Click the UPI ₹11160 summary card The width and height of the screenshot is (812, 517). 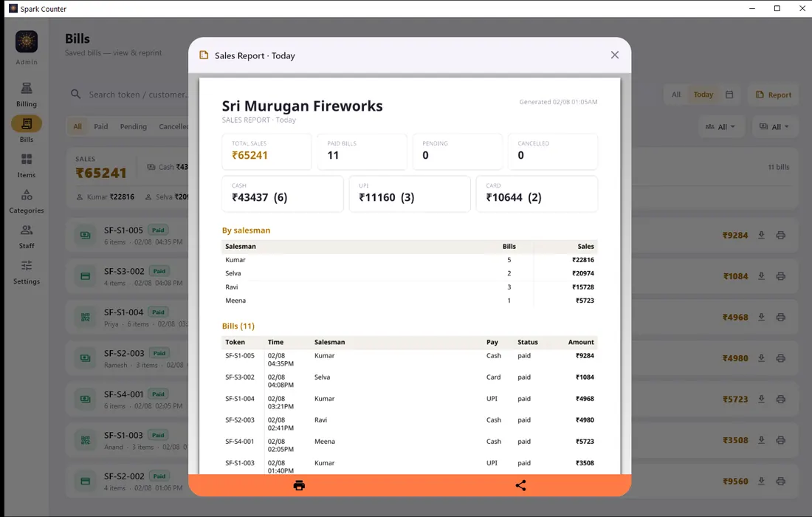[410, 194]
